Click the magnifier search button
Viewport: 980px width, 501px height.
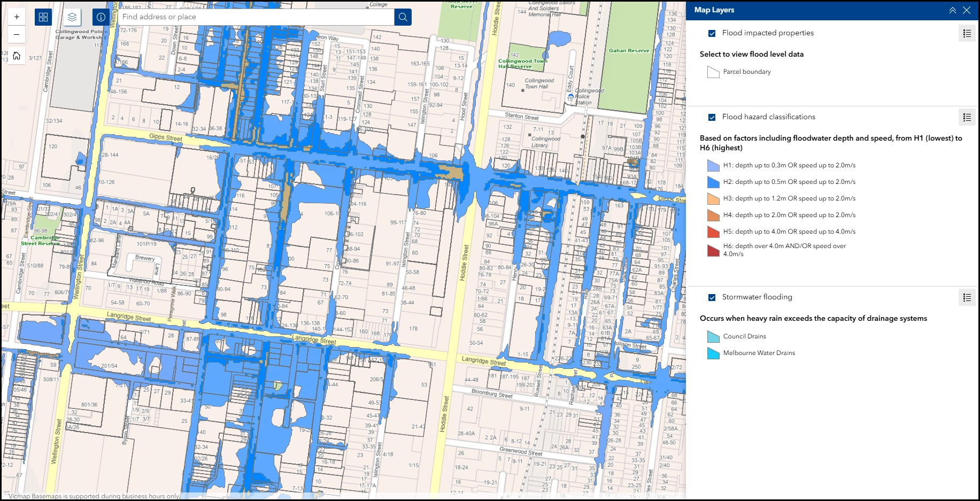[403, 17]
